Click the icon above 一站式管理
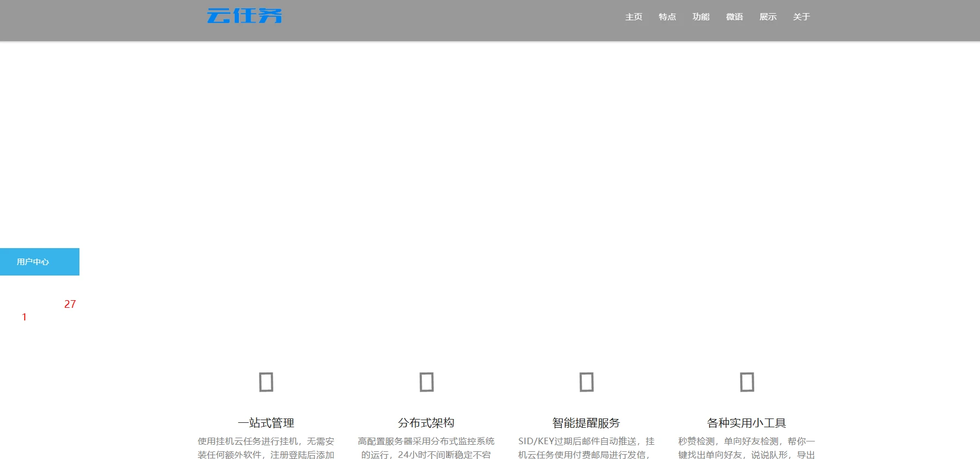The image size is (980, 459). 266,382
